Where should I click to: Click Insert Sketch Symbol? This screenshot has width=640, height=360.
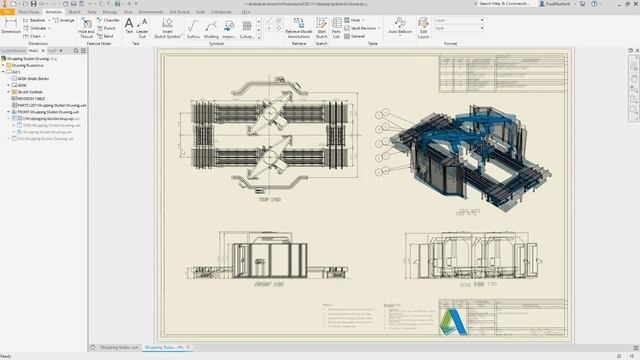(x=167, y=28)
